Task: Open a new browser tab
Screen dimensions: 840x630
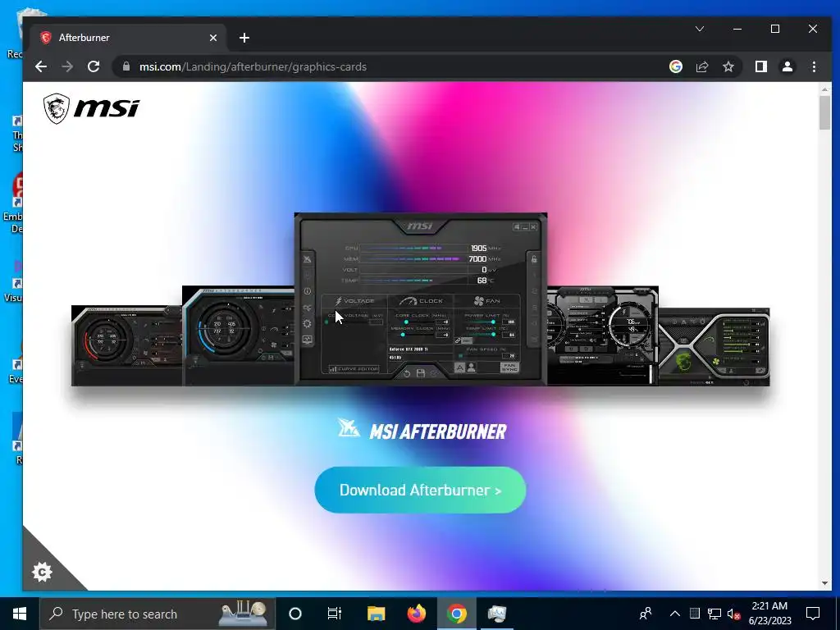Action: tap(244, 38)
